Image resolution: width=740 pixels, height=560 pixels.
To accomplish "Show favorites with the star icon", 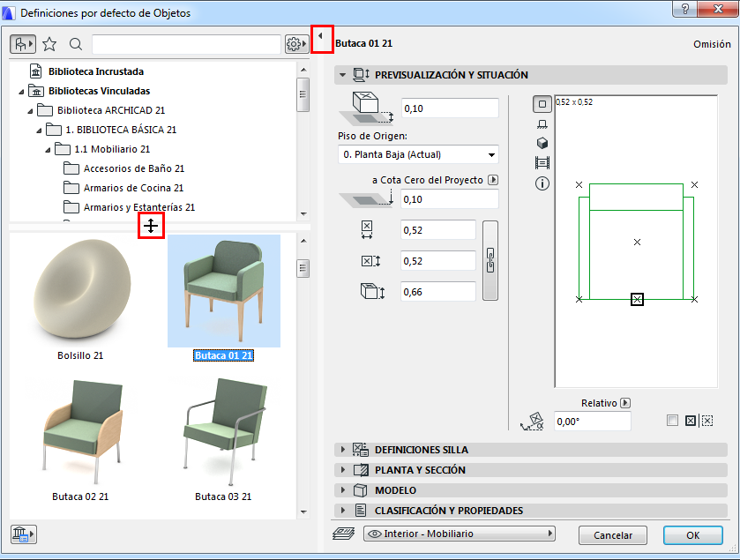I will coord(49,44).
